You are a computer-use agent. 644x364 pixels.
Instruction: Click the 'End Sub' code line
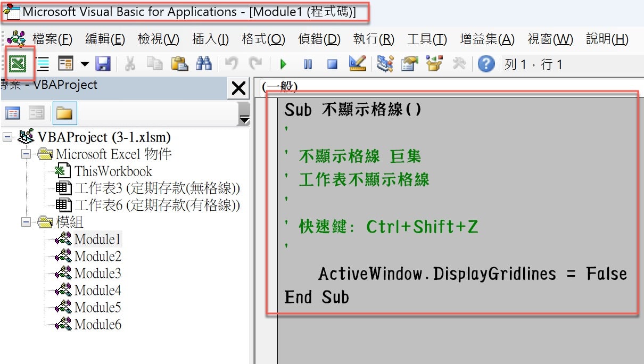tap(317, 297)
